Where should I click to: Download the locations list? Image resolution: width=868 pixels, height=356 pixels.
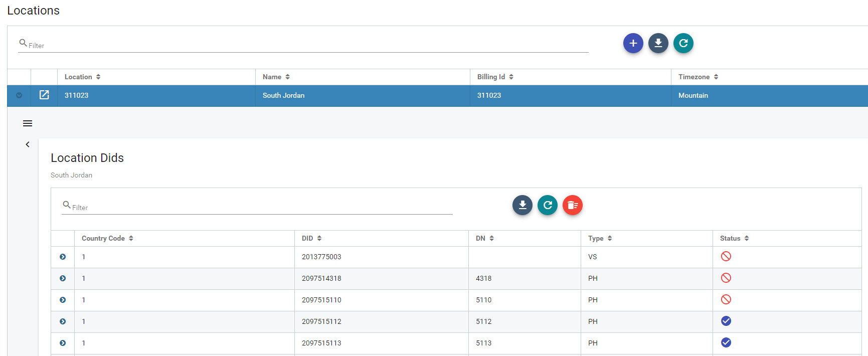(x=658, y=43)
